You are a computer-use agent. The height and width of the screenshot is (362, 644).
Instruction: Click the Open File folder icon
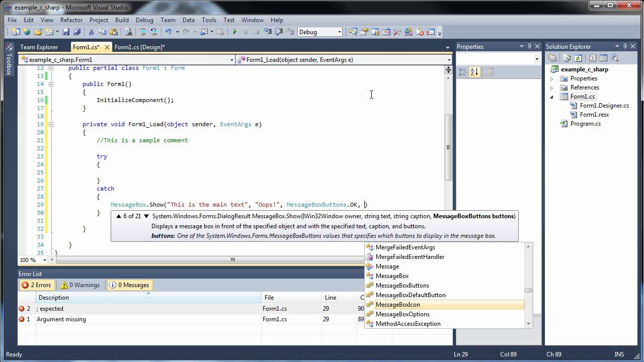pos(38,32)
